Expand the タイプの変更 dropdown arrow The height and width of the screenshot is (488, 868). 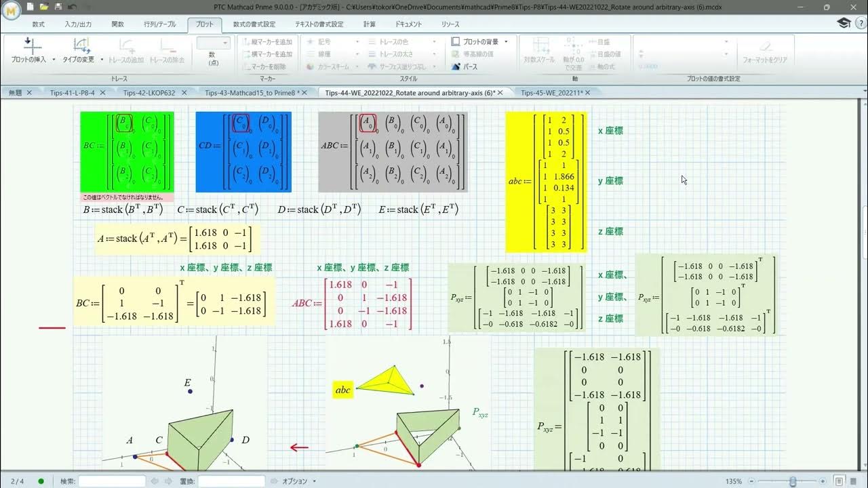pyautogui.click(x=101, y=60)
